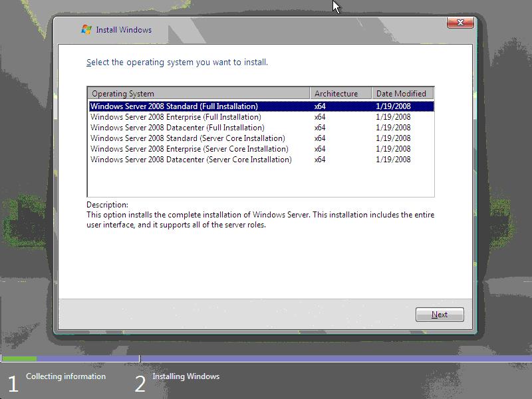
Task: Click x64 cell of Datacenter Full Installation row
Action: point(320,128)
